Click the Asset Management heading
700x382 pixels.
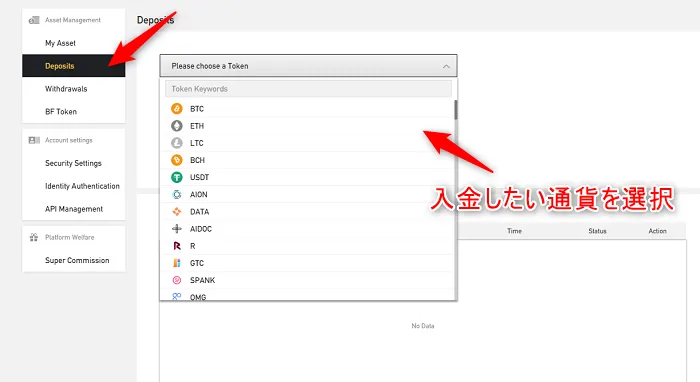click(x=73, y=20)
